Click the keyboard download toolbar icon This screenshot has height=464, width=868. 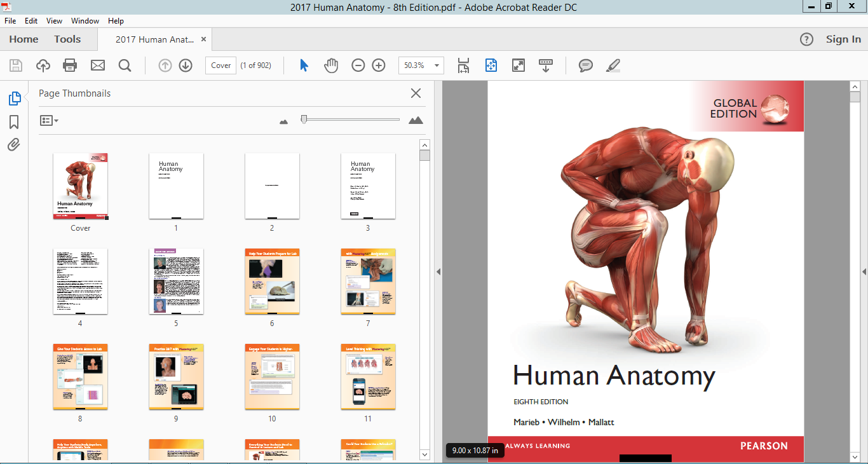point(546,65)
